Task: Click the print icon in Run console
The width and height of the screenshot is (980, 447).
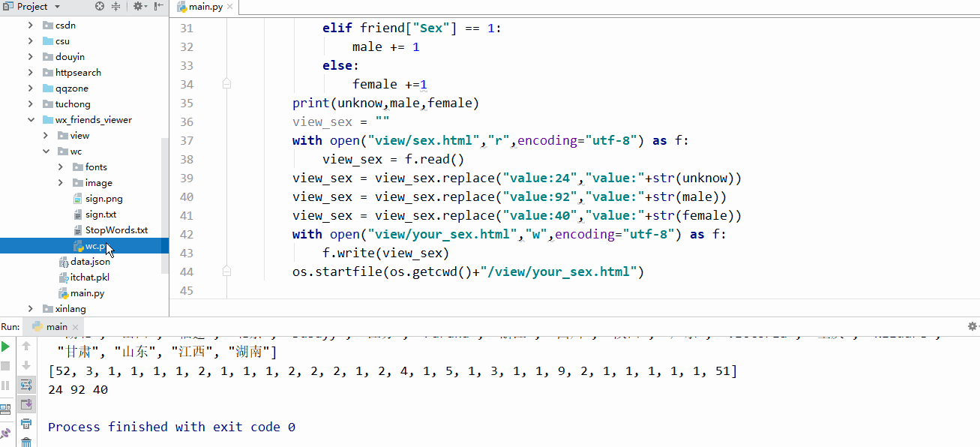Action: tap(26, 424)
